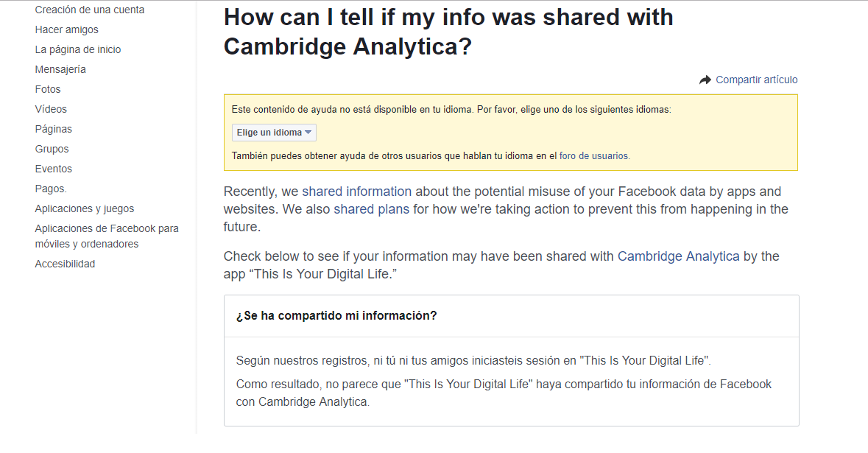
Task: Visit the 'Cambridge Analytica' link
Action: click(x=678, y=256)
